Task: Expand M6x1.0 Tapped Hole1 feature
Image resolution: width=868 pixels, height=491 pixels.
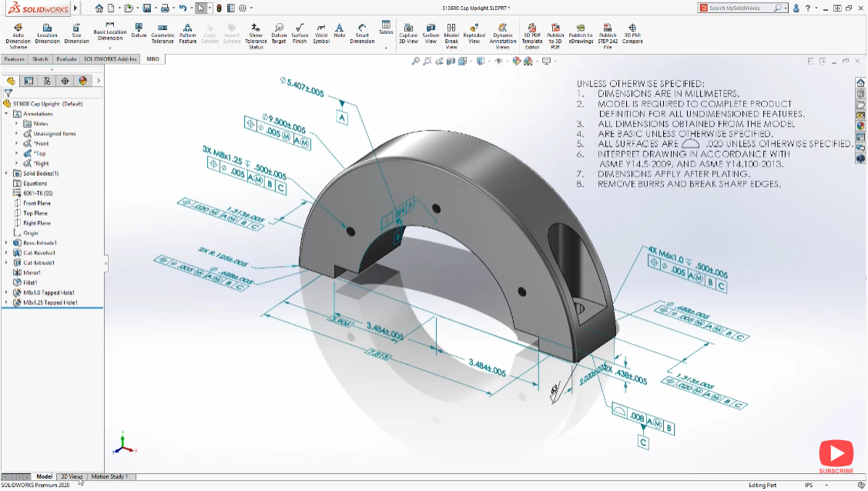Action: point(7,293)
